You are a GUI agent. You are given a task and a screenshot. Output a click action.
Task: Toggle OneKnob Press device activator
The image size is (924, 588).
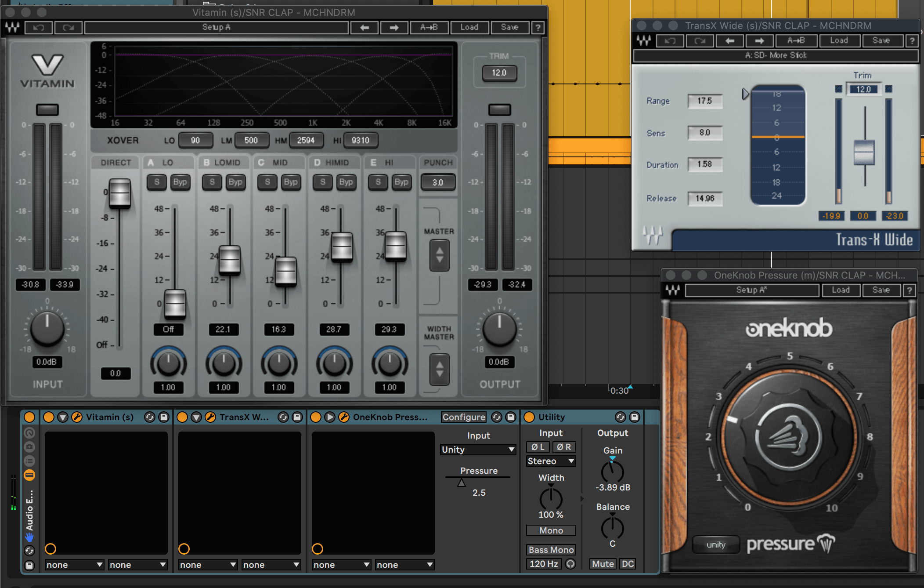(x=316, y=417)
